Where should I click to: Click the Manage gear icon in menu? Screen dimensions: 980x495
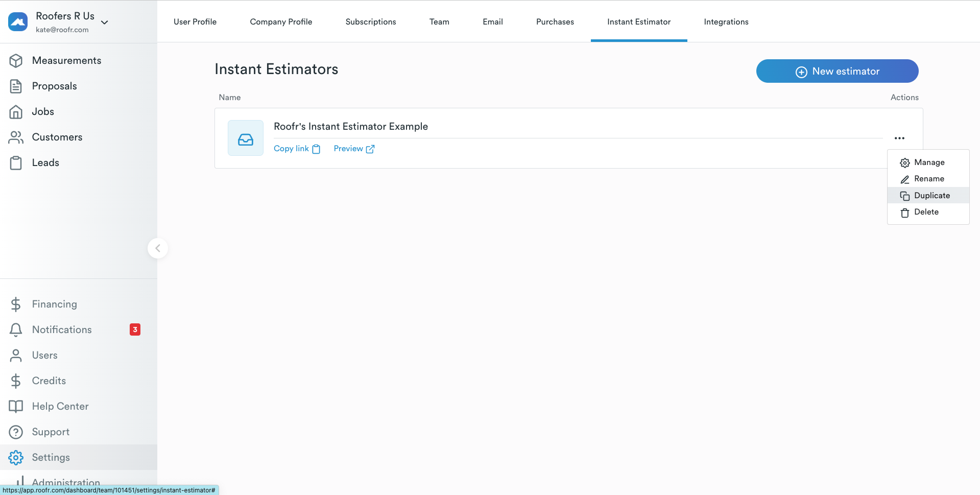click(905, 163)
